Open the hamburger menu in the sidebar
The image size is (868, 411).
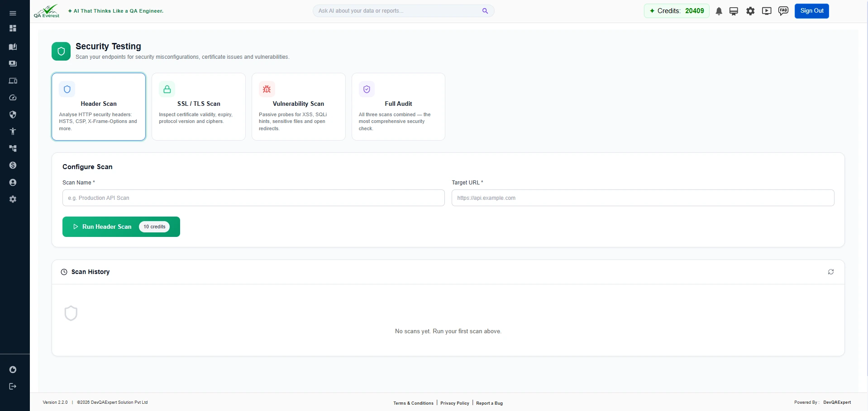click(13, 13)
